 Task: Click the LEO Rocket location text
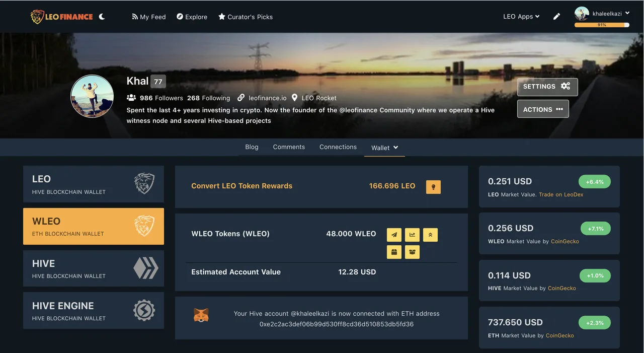point(319,98)
